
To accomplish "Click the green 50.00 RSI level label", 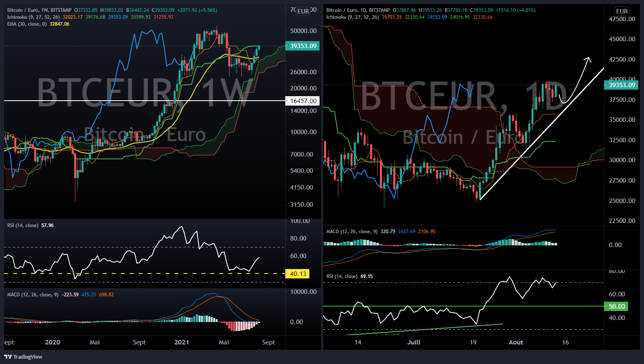I will [616, 307].
